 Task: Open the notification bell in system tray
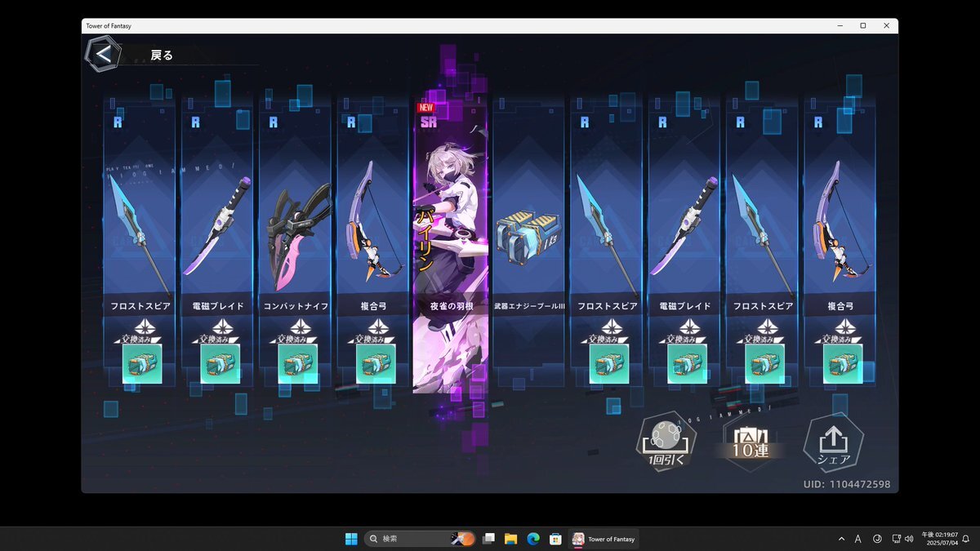tap(966, 539)
